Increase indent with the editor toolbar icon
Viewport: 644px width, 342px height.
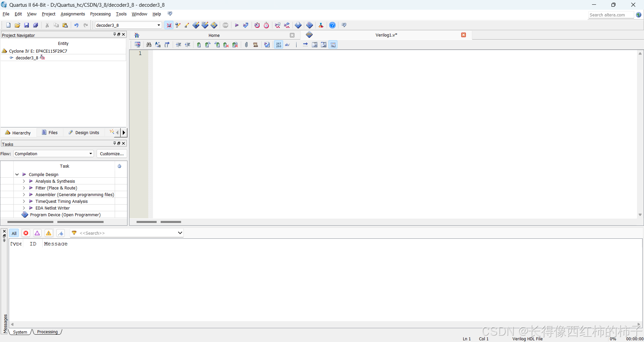tap(178, 45)
